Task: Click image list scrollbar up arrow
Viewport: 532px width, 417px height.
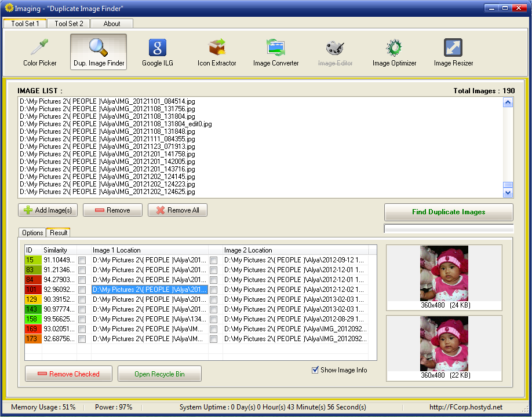Action: coord(508,103)
